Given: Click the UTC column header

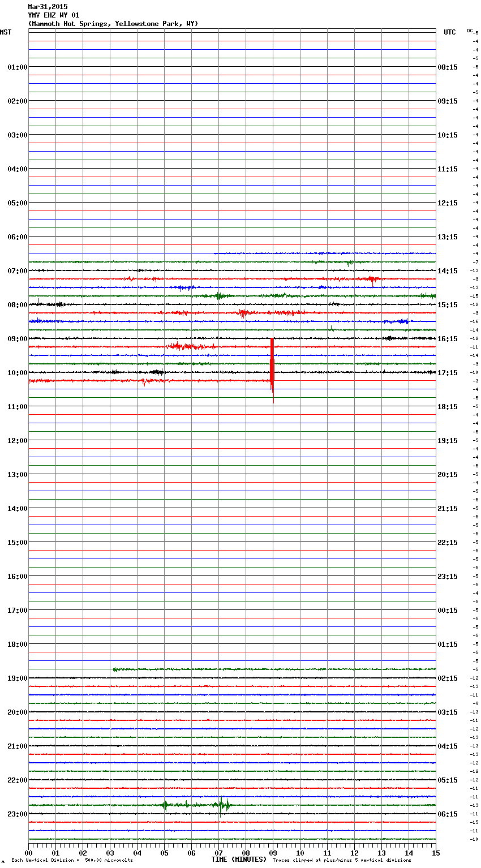Looking at the screenshot, I should coord(449,32).
